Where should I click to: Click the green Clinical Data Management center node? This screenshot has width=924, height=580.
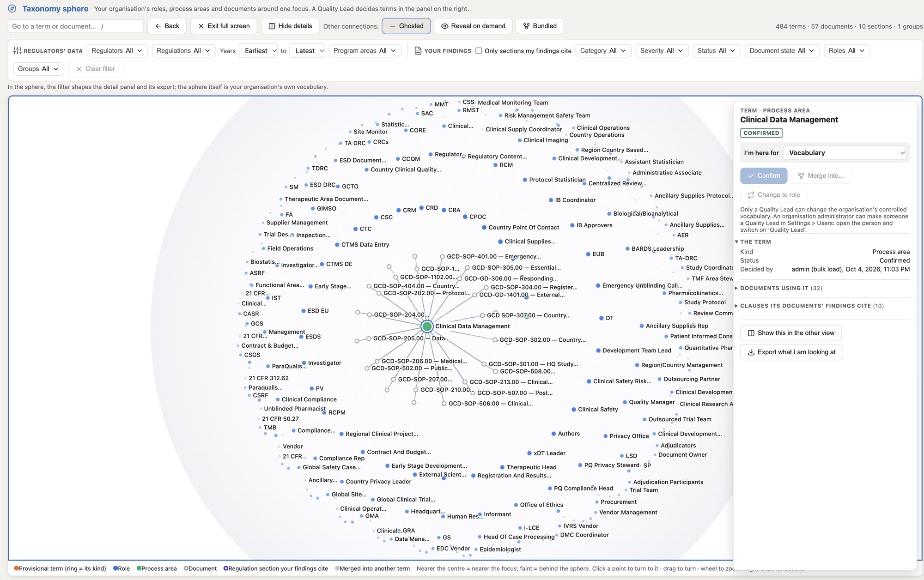427,326
